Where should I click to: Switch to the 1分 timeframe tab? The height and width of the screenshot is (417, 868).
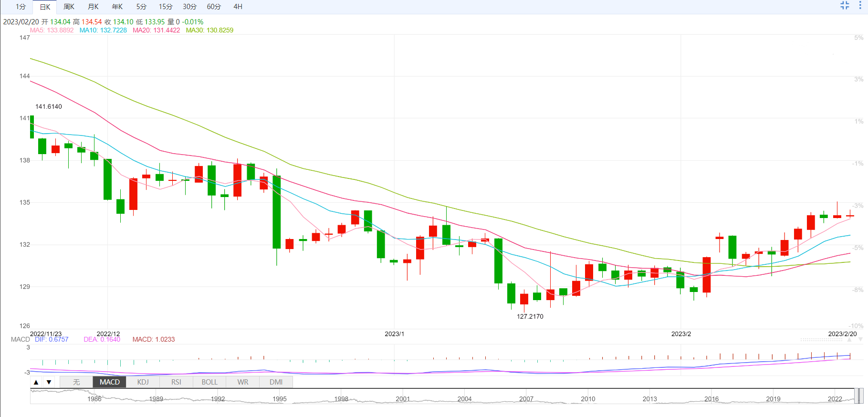point(21,7)
